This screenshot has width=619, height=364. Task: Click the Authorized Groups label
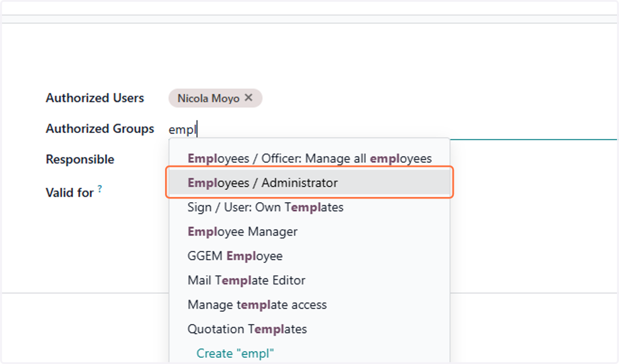(x=100, y=129)
